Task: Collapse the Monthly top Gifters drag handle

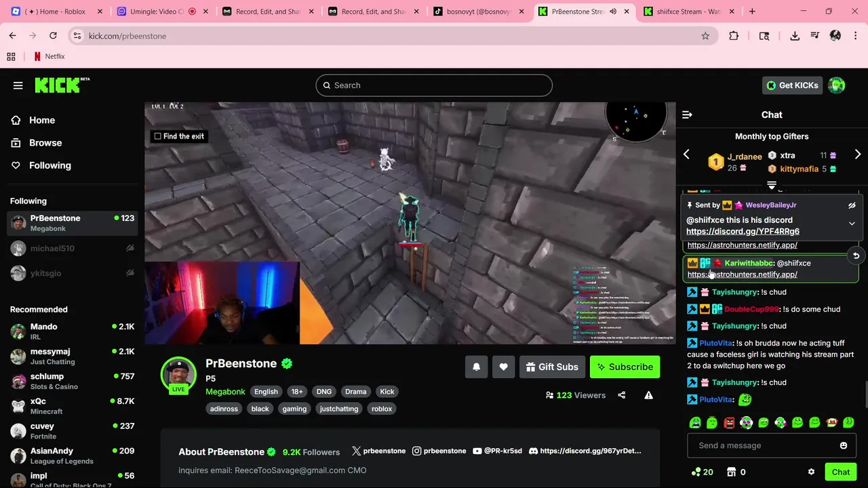Action: 772,184
